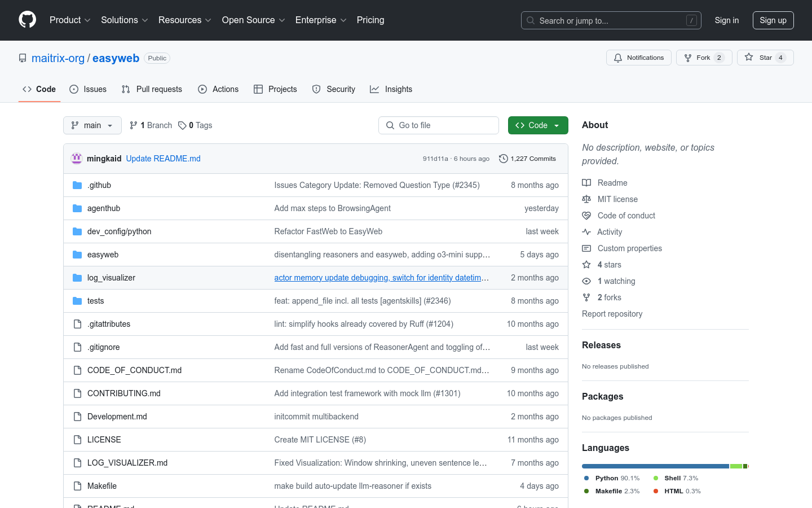Click the Readme book icon
This screenshot has width=812, height=508.
[586, 183]
